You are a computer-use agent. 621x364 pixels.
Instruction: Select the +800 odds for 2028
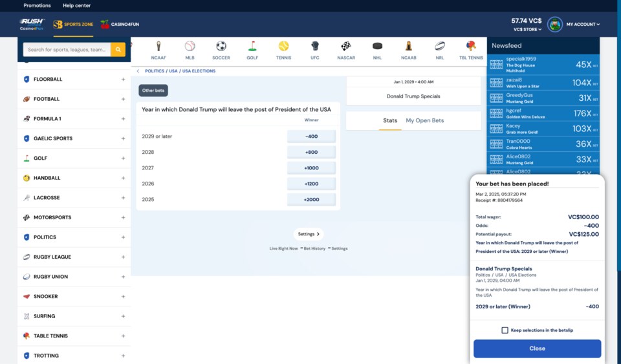pyautogui.click(x=311, y=153)
